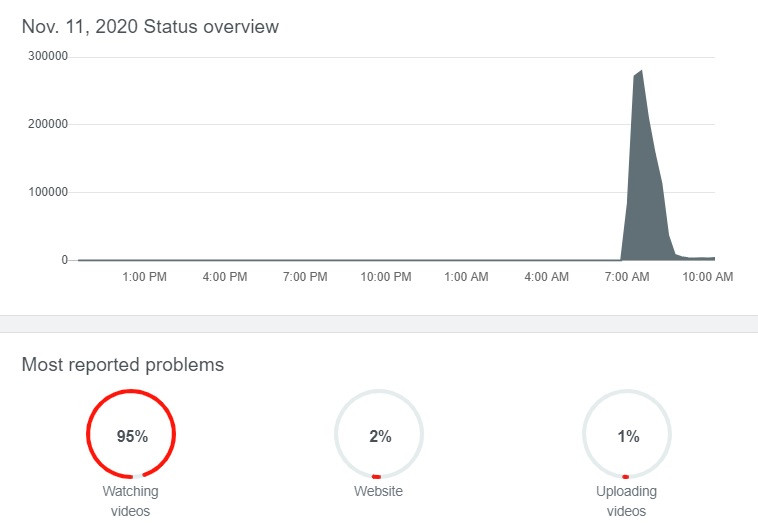Select the 'Watching videos' label

(x=131, y=501)
